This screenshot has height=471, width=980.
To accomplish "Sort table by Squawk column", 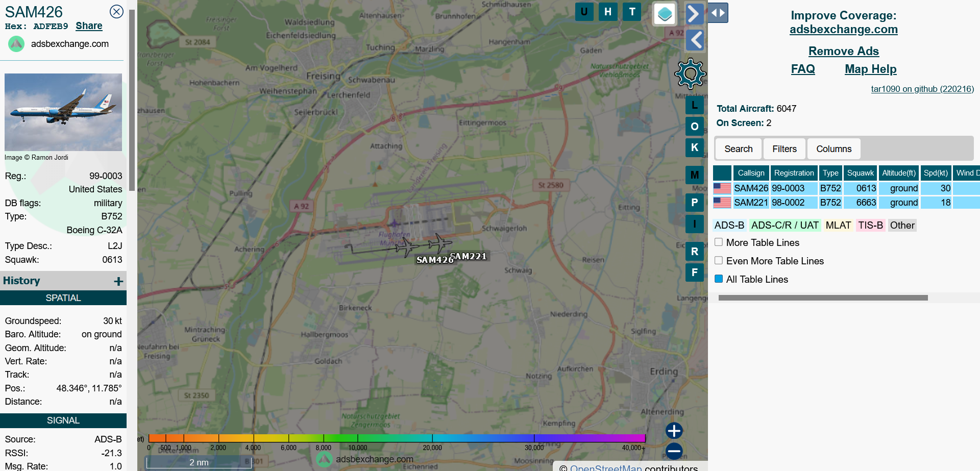I will coord(860,173).
